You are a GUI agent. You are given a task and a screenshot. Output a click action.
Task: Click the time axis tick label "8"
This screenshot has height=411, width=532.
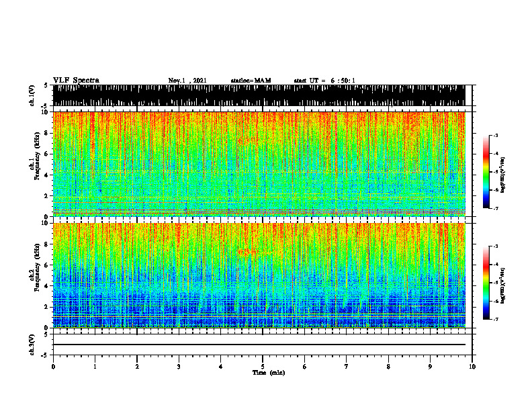[x=388, y=367]
